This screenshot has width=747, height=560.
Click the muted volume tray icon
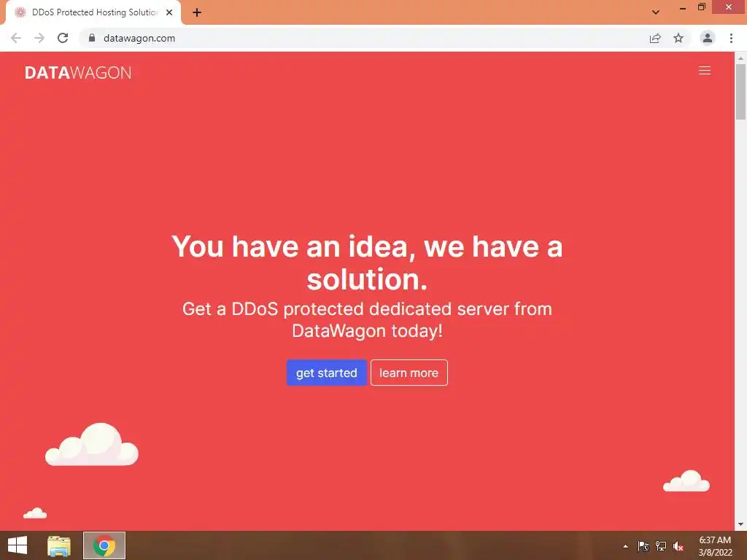(x=678, y=546)
